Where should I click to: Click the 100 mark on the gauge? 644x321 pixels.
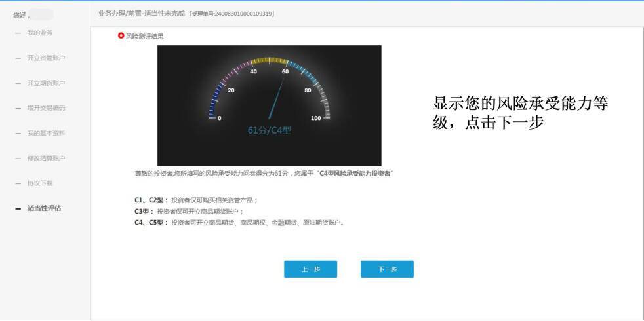point(316,118)
